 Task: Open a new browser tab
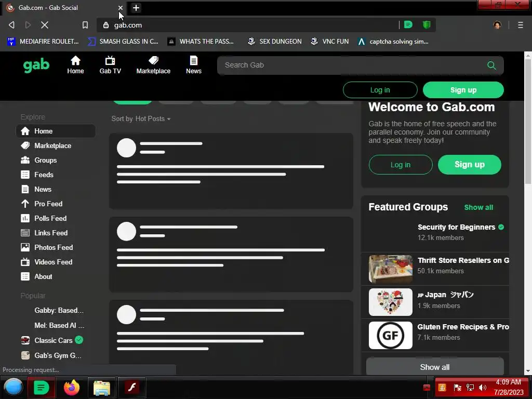point(136,8)
